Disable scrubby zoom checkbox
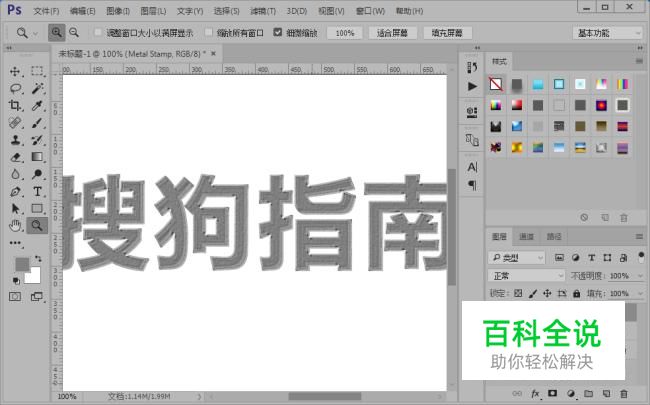Image resolution: width=650 pixels, height=405 pixels. (x=278, y=32)
